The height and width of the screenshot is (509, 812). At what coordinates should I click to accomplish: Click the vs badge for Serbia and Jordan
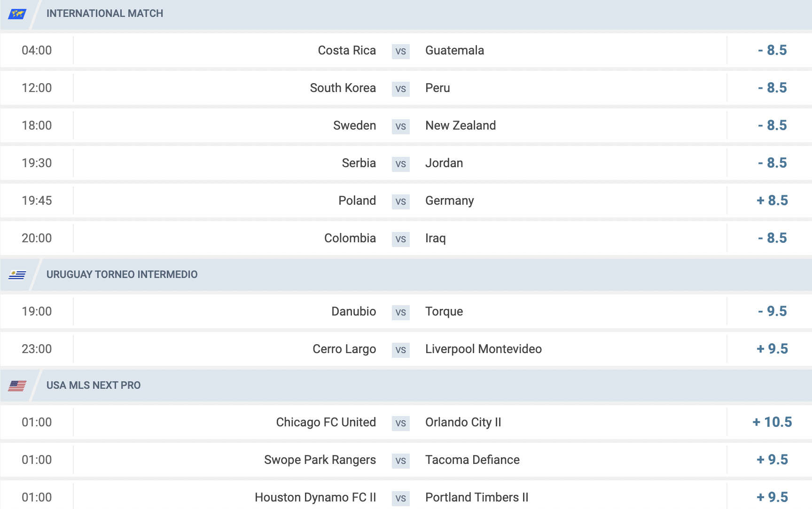401,164
